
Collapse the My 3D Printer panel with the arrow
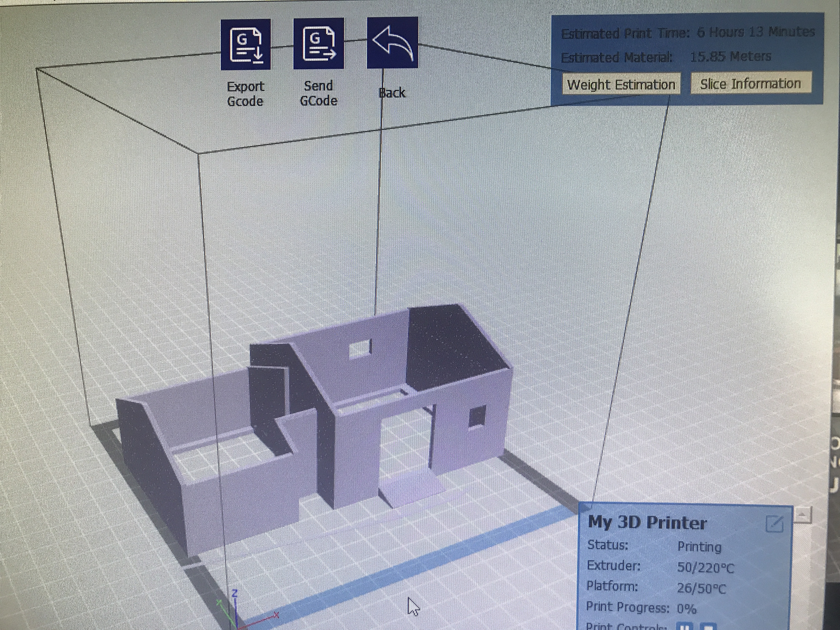(x=802, y=515)
